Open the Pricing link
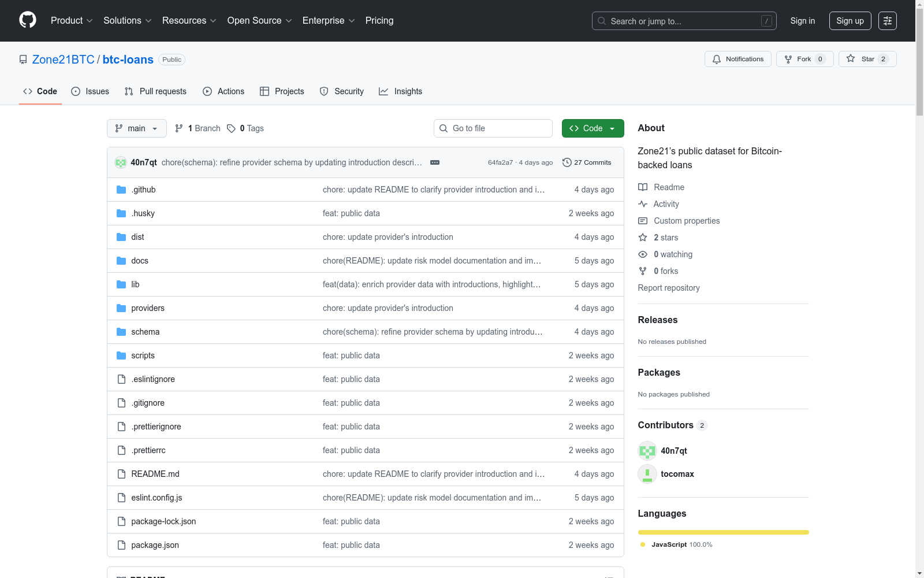Image resolution: width=924 pixels, height=578 pixels. point(379,21)
